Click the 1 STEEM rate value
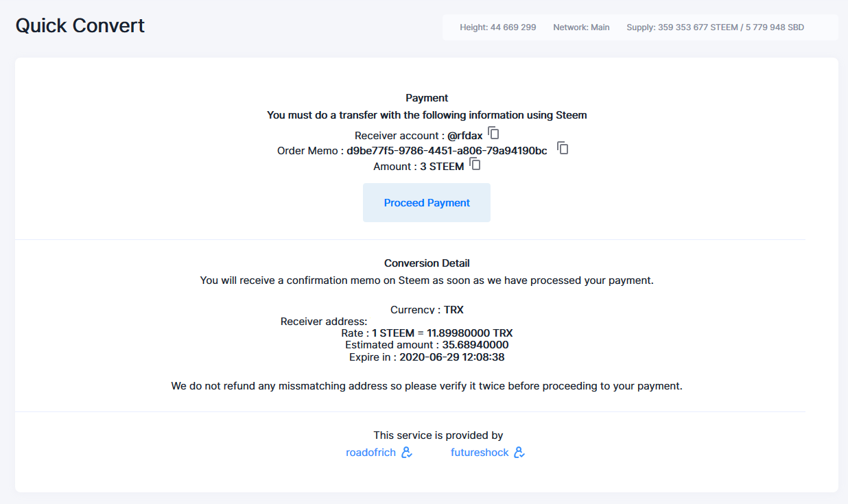 442,333
